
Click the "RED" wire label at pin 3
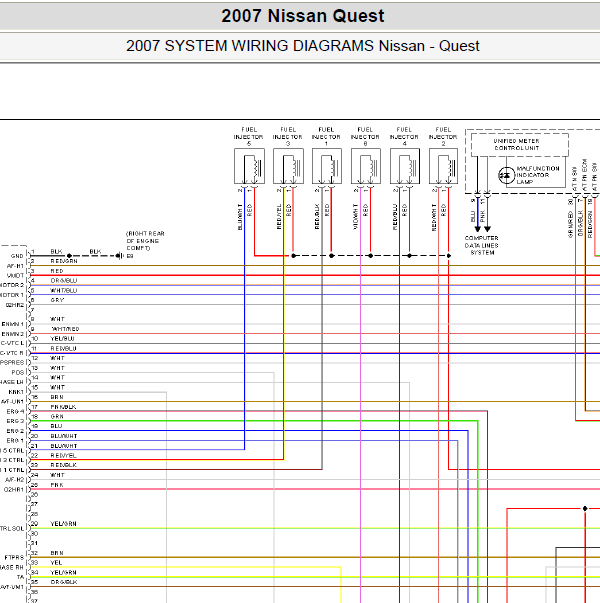(x=57, y=271)
